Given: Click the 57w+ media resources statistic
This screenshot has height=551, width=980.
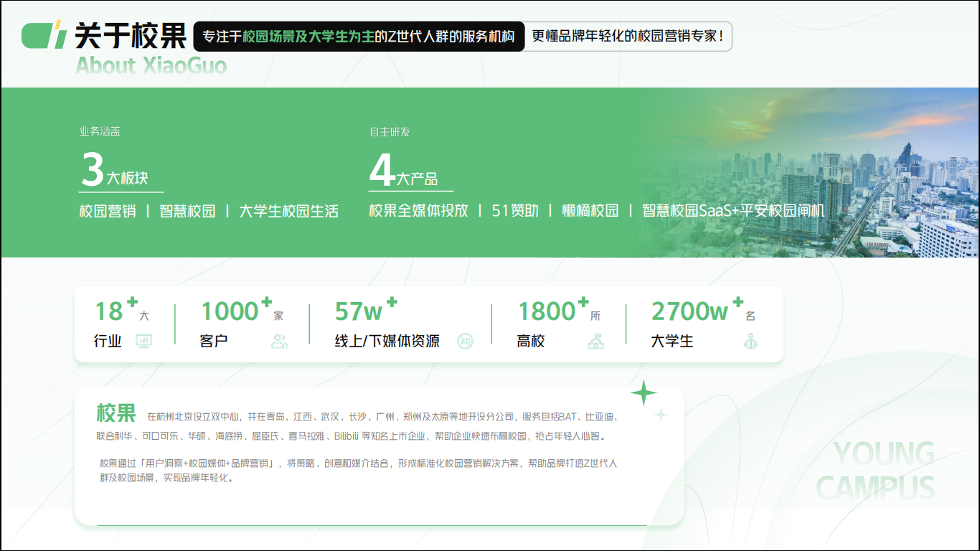Looking at the screenshot, I should pyautogui.click(x=366, y=309).
